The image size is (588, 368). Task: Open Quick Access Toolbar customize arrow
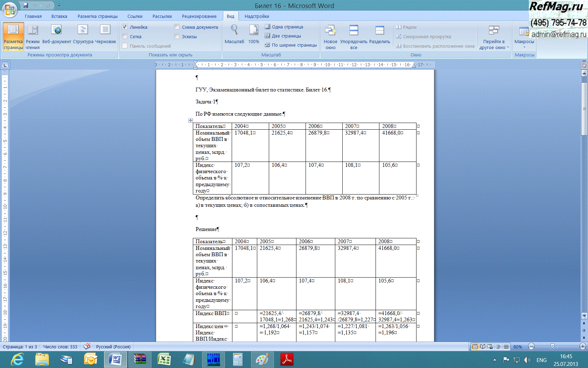(x=59, y=6)
